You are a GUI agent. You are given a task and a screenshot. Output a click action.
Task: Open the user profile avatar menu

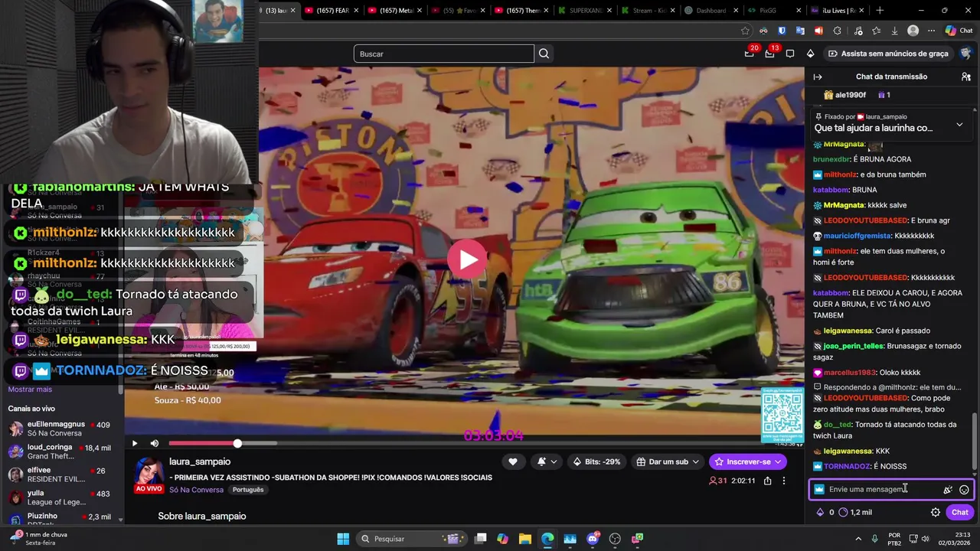coord(966,54)
